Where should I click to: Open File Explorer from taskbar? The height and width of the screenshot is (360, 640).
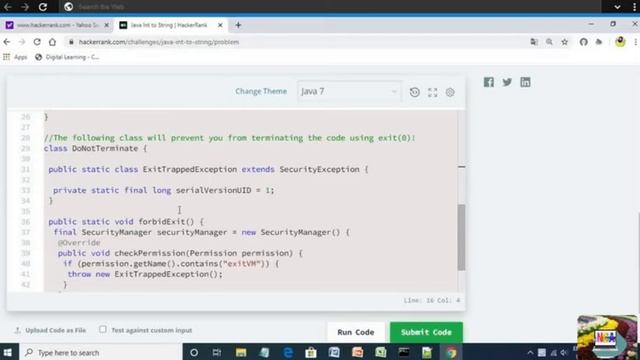click(241, 352)
